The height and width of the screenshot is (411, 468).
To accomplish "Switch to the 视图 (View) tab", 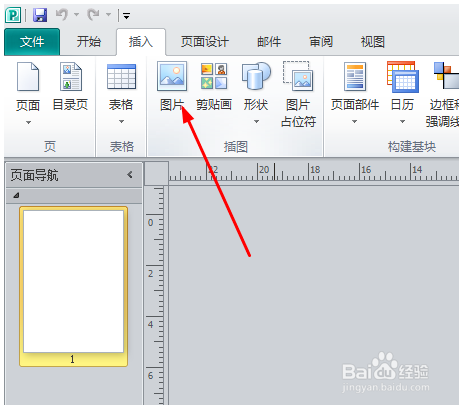I will pyautogui.click(x=373, y=42).
